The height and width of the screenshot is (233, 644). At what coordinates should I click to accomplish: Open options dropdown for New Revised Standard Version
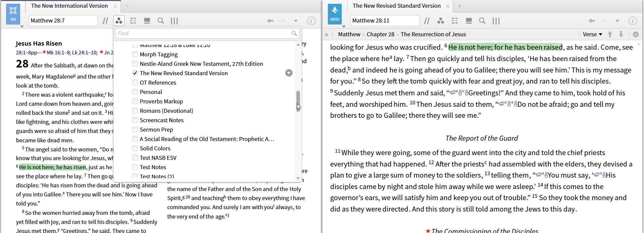coord(289,73)
